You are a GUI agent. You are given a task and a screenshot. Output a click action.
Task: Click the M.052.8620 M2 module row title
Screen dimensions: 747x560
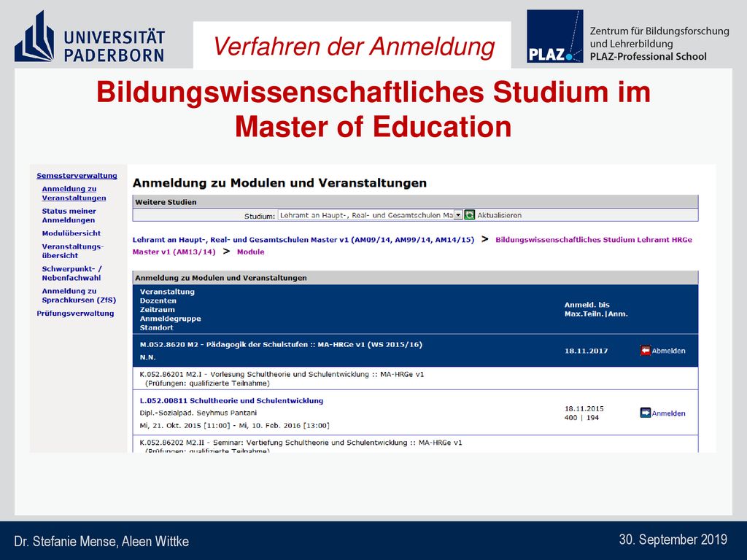tap(281, 345)
